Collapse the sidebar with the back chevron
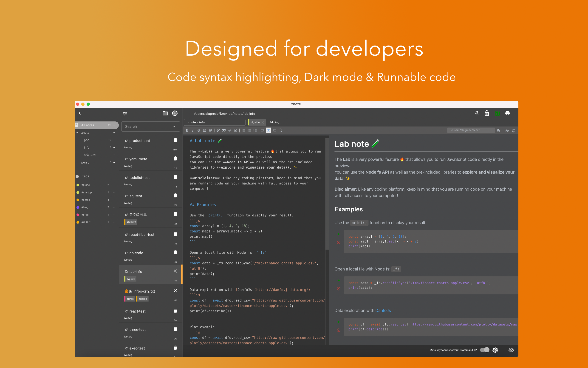This screenshot has height=368, width=588. pyautogui.click(x=80, y=113)
